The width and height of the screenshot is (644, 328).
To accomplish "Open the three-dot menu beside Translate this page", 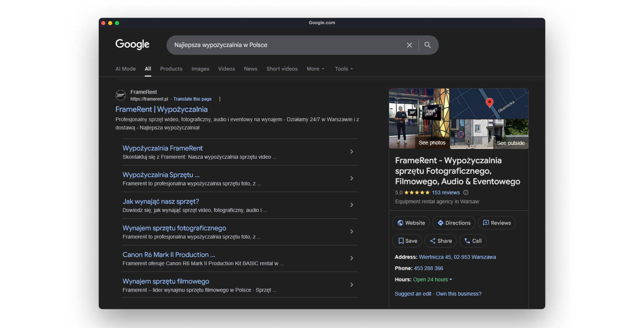I will 220,99.
